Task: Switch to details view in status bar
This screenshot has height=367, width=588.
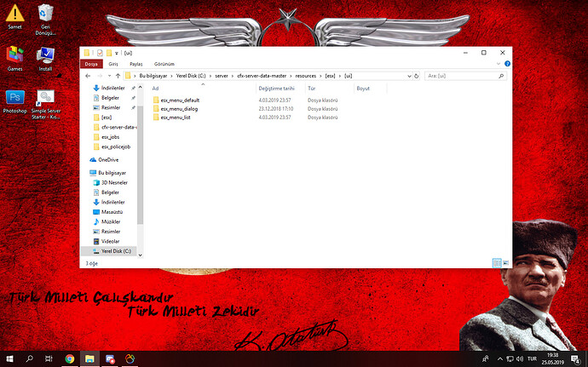Action: pos(497,263)
